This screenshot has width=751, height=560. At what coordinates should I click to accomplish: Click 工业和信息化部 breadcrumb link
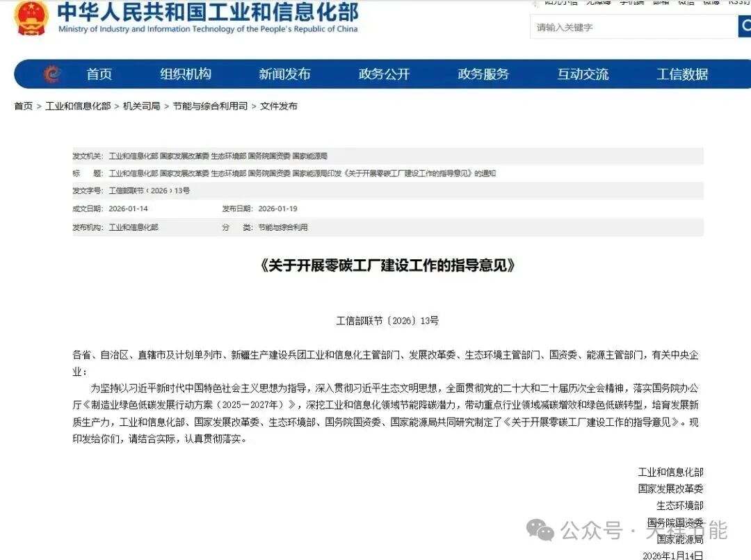[x=78, y=106]
